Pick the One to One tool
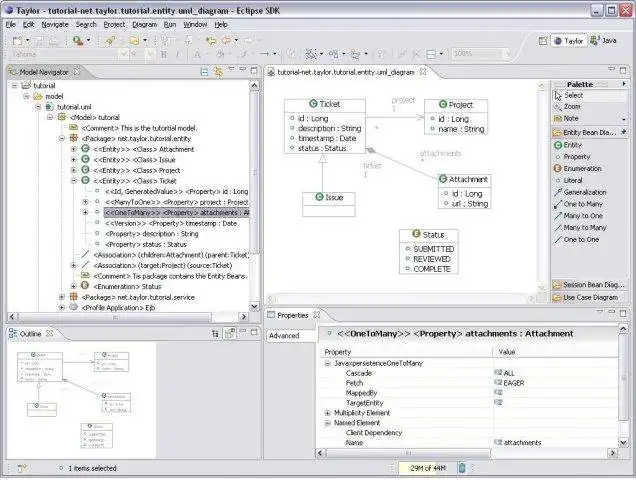The image size is (636, 480). click(581, 239)
